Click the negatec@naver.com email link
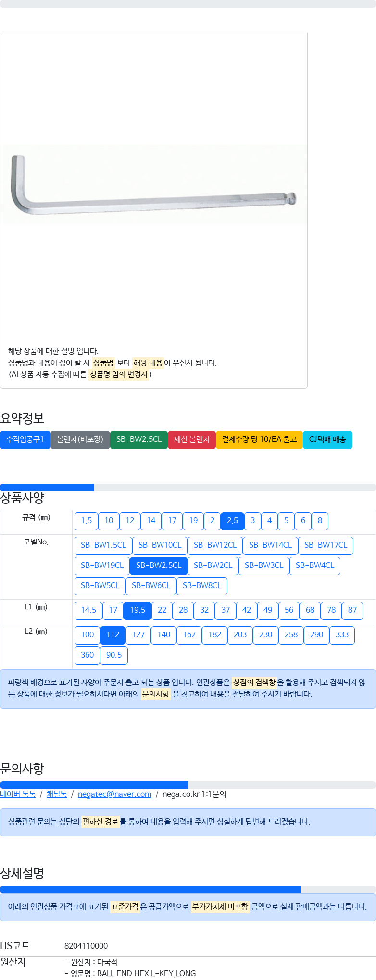 (114, 794)
